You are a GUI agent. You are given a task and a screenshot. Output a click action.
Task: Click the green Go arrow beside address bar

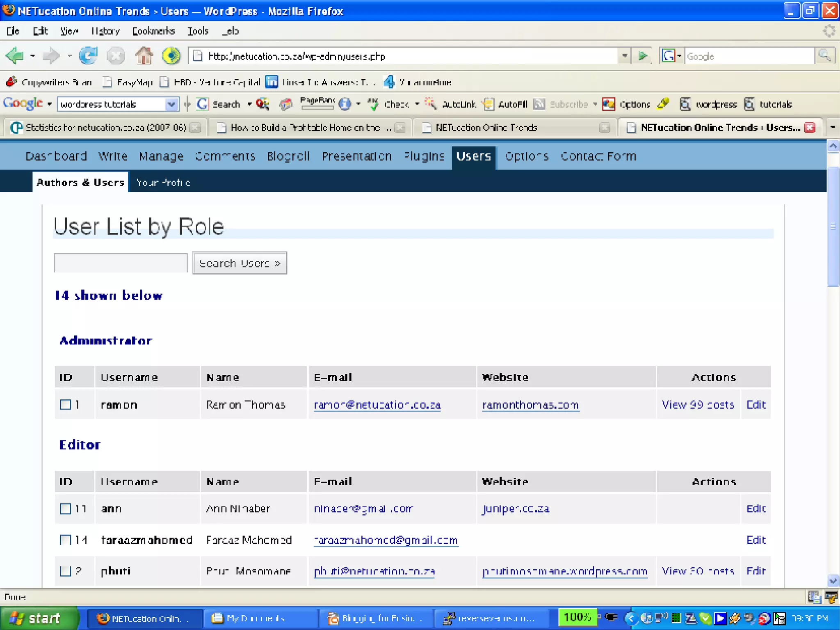(643, 56)
